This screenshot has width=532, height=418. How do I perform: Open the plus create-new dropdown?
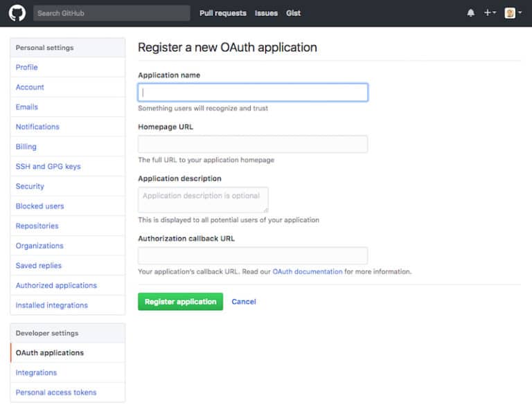tap(490, 13)
